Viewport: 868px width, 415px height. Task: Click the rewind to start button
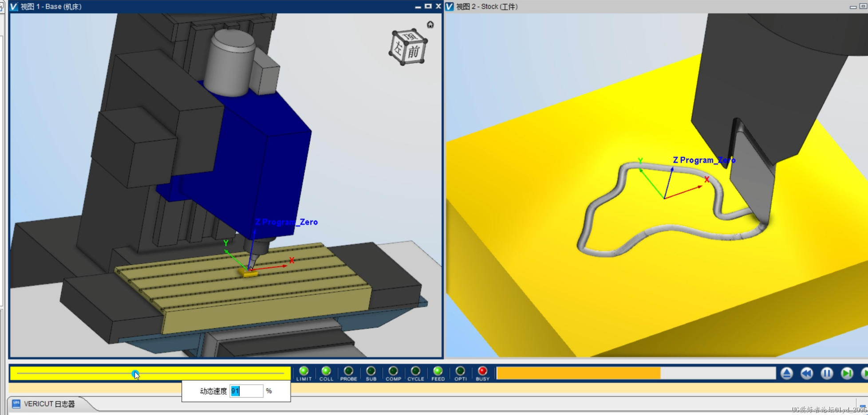point(807,373)
